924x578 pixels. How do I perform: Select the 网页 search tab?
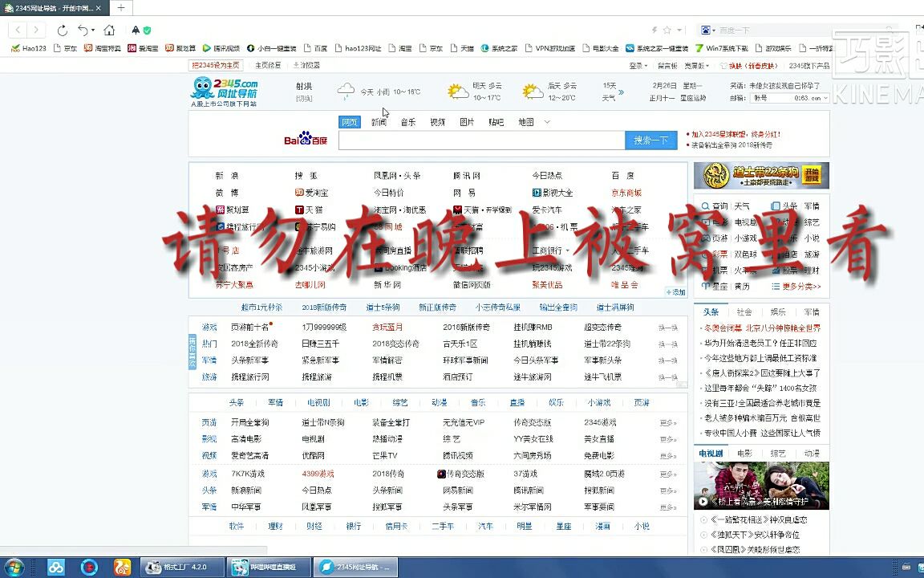point(350,122)
